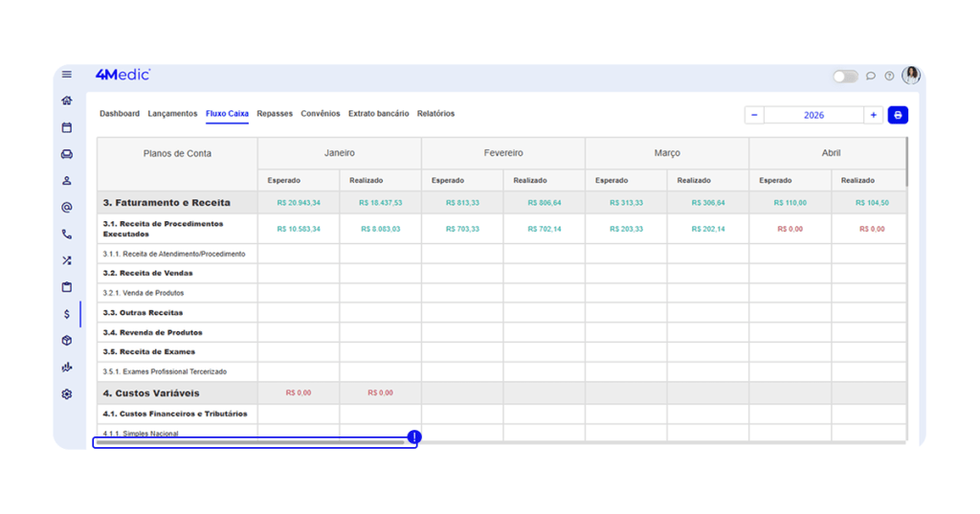The width and height of the screenshot is (980, 514).
Task: Increase the year with plus button
Action: click(x=873, y=115)
